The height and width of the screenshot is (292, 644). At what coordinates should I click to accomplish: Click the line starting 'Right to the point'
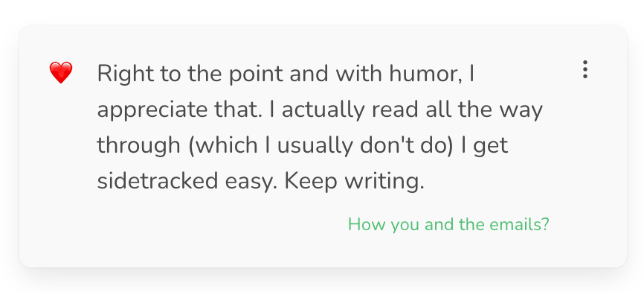tap(286, 74)
